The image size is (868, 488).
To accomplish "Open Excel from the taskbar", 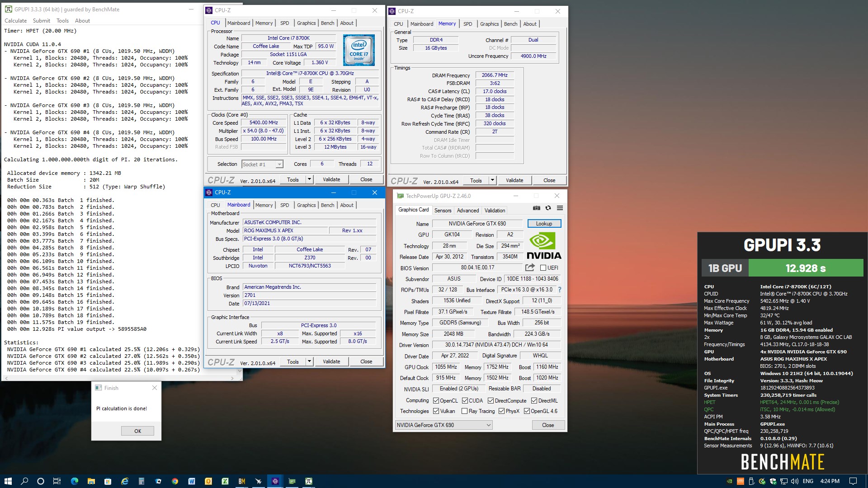I will [225, 481].
